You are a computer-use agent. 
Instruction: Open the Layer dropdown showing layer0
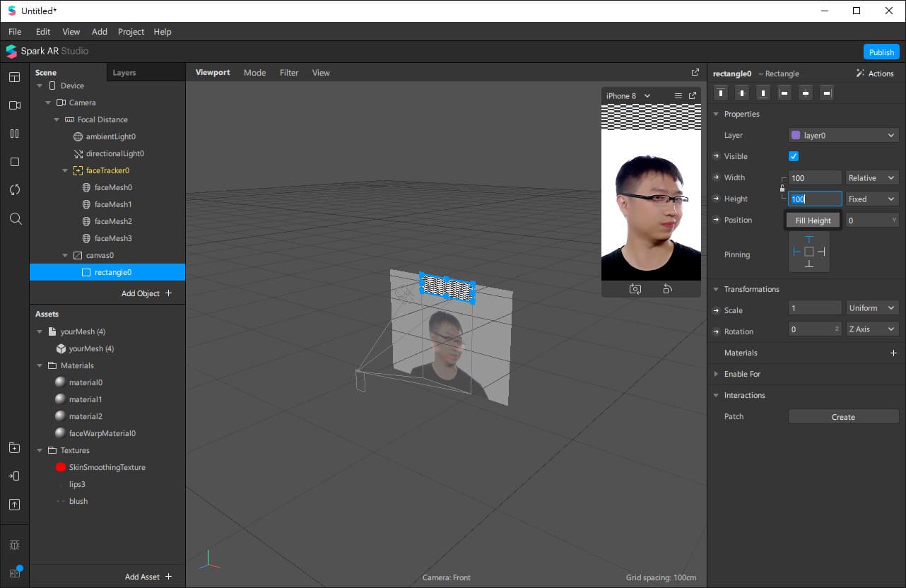pyautogui.click(x=843, y=135)
